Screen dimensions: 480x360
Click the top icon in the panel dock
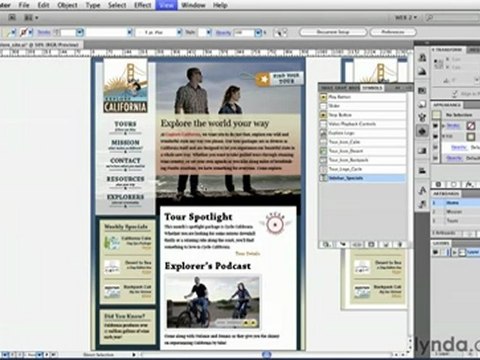[x=422, y=58]
